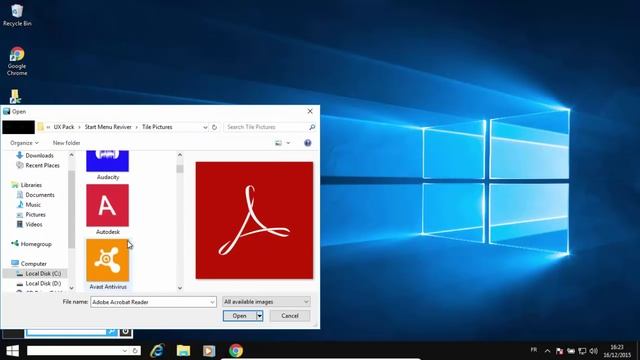
Task: Click the blue search button behind dialog
Action: click(x=111, y=332)
